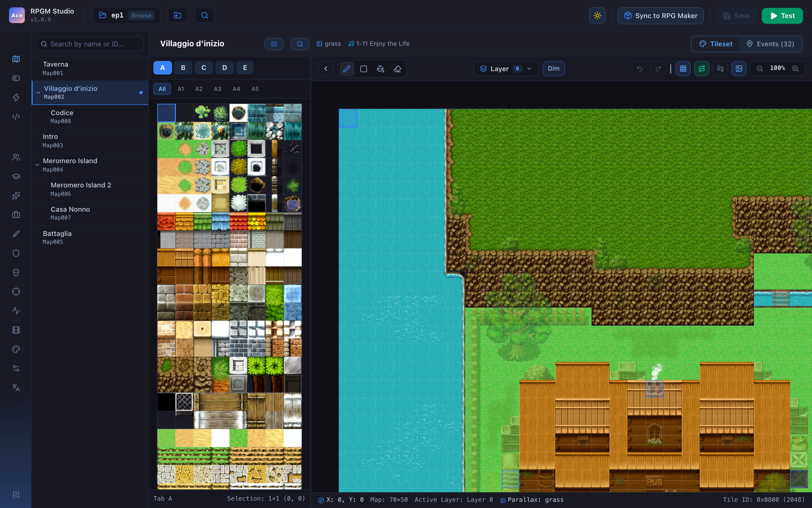The image size is (812, 508).
Task: Open the scripts code icon in sidebar
Action: [x=16, y=117]
